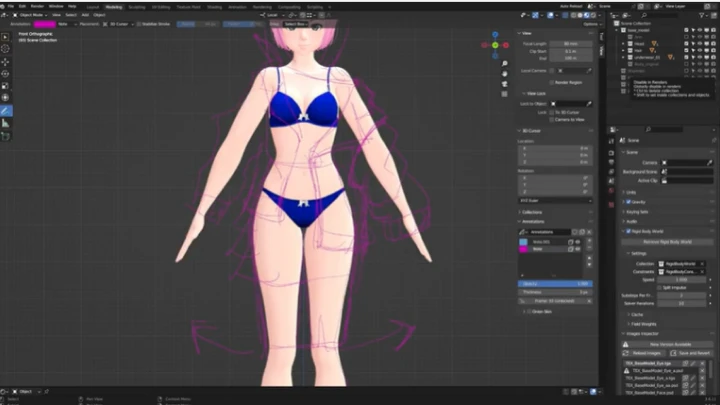Image resolution: width=720 pixels, height=405 pixels.
Task: Switch to wireframe viewport shading mode
Action: (574, 15)
